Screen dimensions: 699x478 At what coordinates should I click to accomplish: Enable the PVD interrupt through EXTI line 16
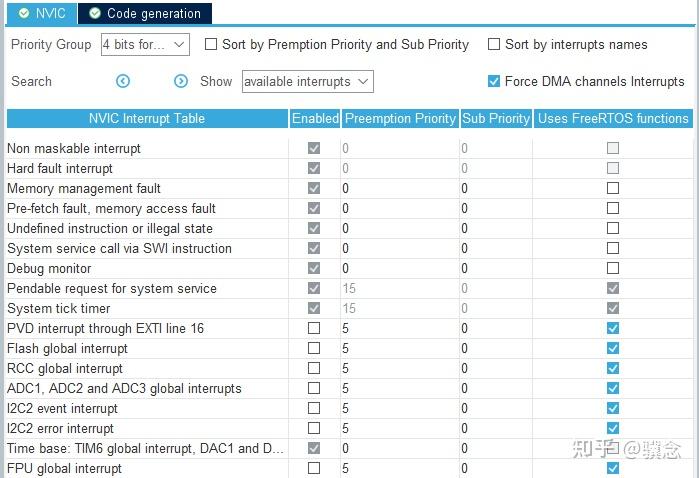[x=314, y=328]
